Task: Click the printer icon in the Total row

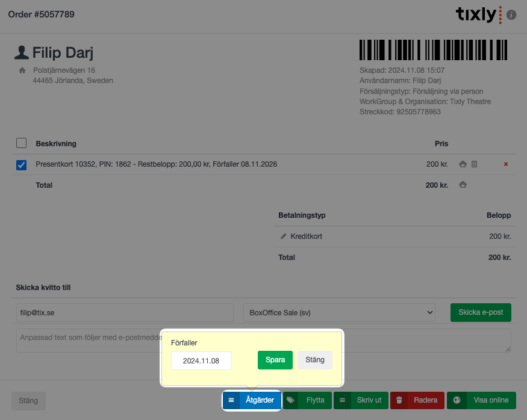Action: 463,185
